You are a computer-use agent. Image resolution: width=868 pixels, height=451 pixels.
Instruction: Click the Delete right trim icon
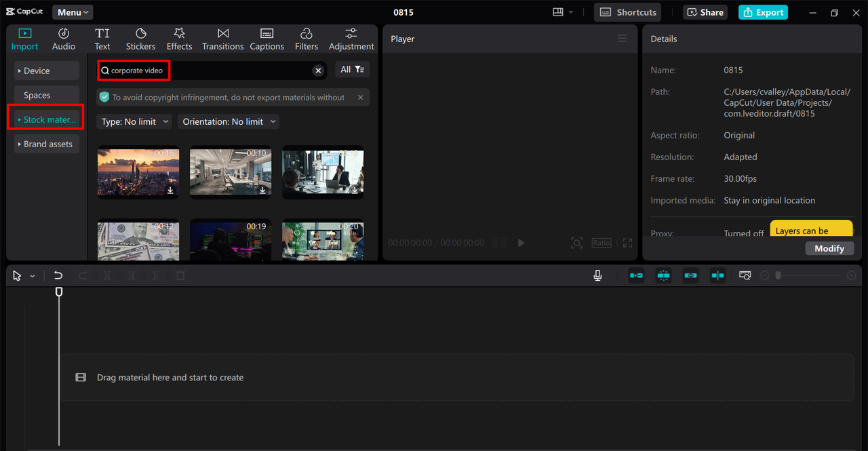coord(156,275)
